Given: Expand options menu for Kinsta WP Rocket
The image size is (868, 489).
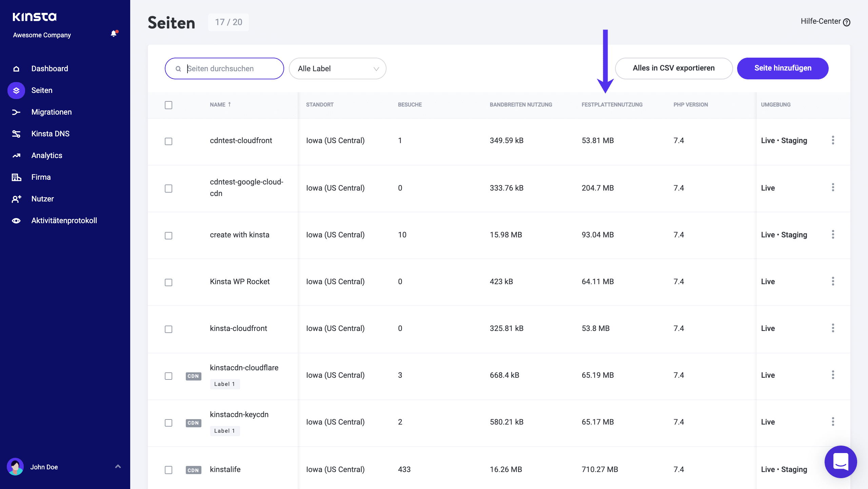Looking at the screenshot, I should coord(833,281).
